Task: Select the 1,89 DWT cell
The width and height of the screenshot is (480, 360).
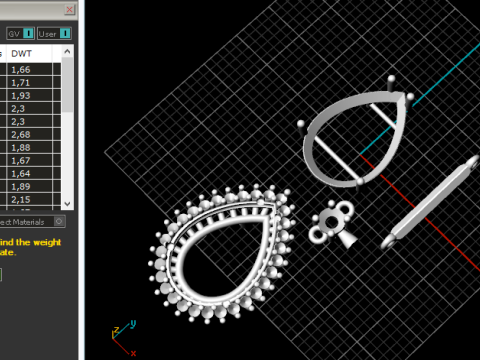Action: tap(29, 187)
